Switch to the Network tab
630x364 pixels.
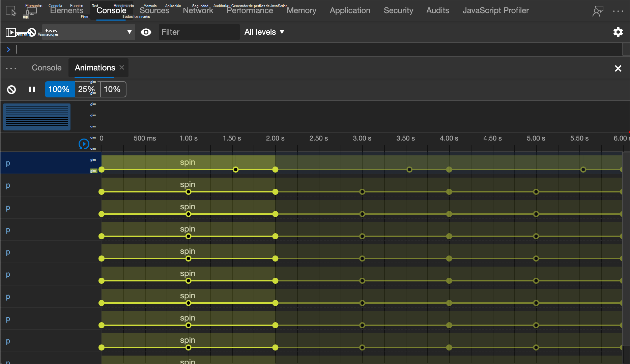pos(198,10)
